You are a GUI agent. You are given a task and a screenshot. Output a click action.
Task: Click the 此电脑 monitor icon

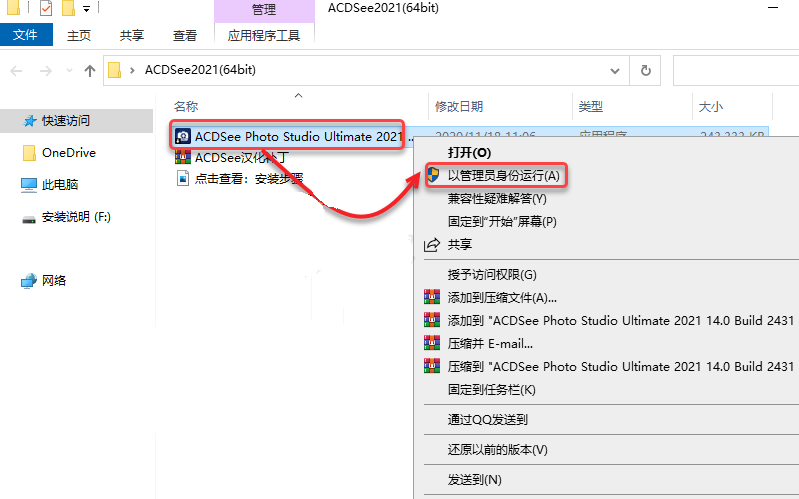click(x=29, y=185)
